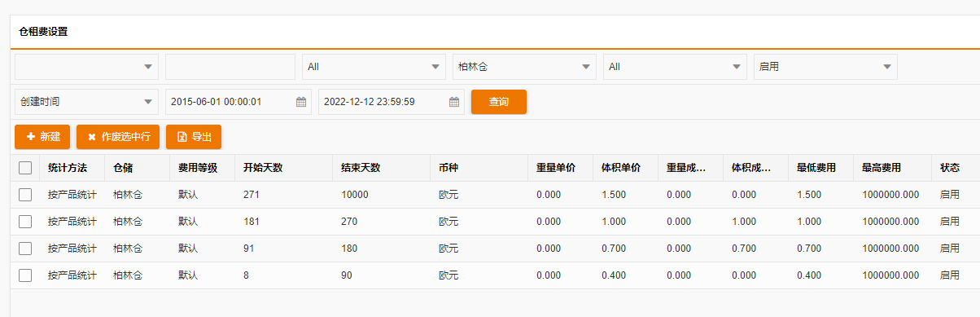Sort by 最高费用 column header
Viewport: 980px width, 317px height.
tap(893, 168)
